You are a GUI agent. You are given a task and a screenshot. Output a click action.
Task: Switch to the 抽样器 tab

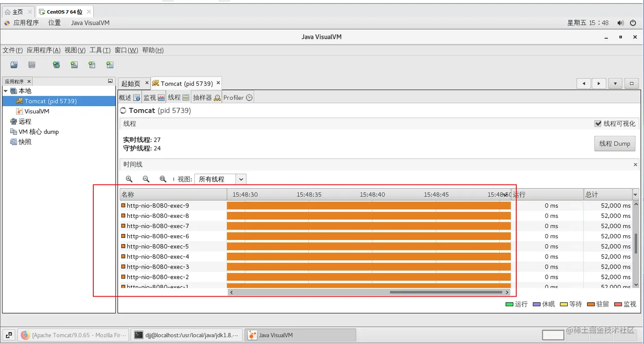pos(207,98)
